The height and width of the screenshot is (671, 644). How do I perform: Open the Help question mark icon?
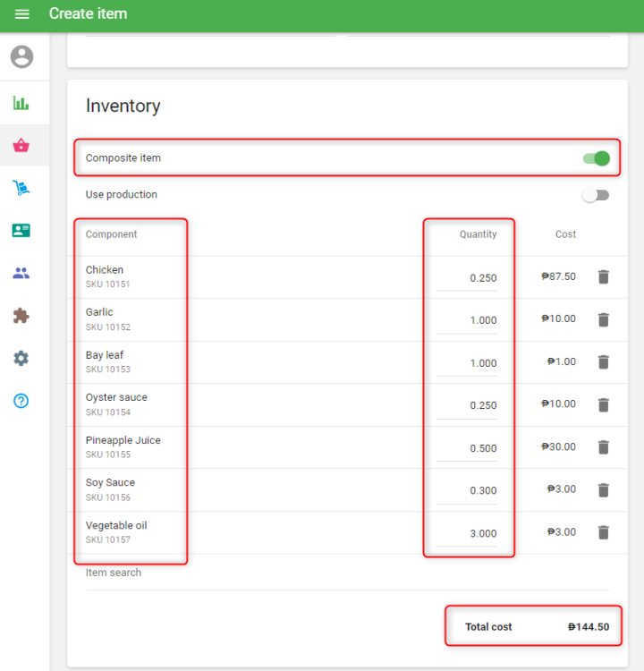[21, 401]
